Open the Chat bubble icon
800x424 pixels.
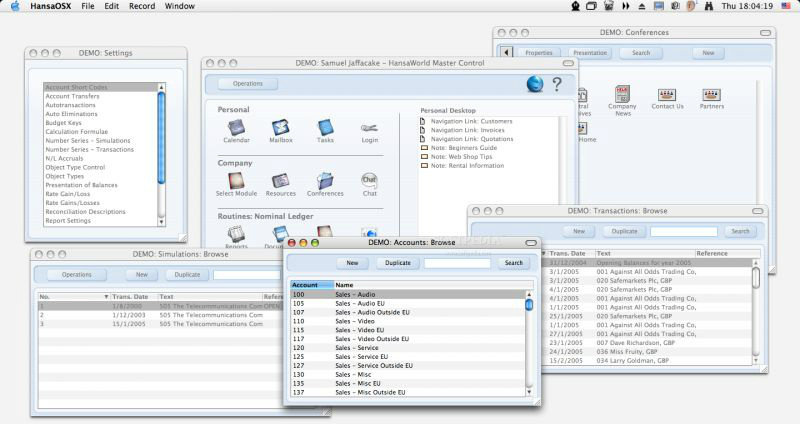[x=369, y=181]
